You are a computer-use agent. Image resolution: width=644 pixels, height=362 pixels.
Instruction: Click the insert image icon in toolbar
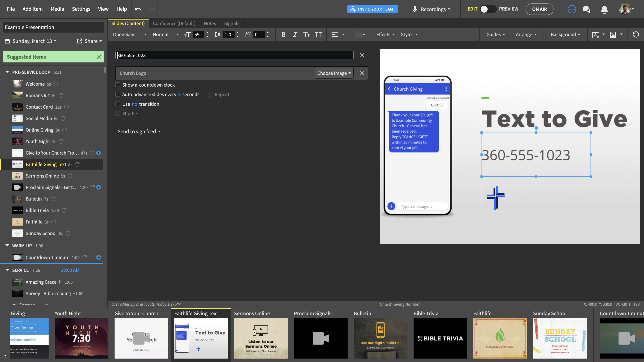(x=613, y=34)
